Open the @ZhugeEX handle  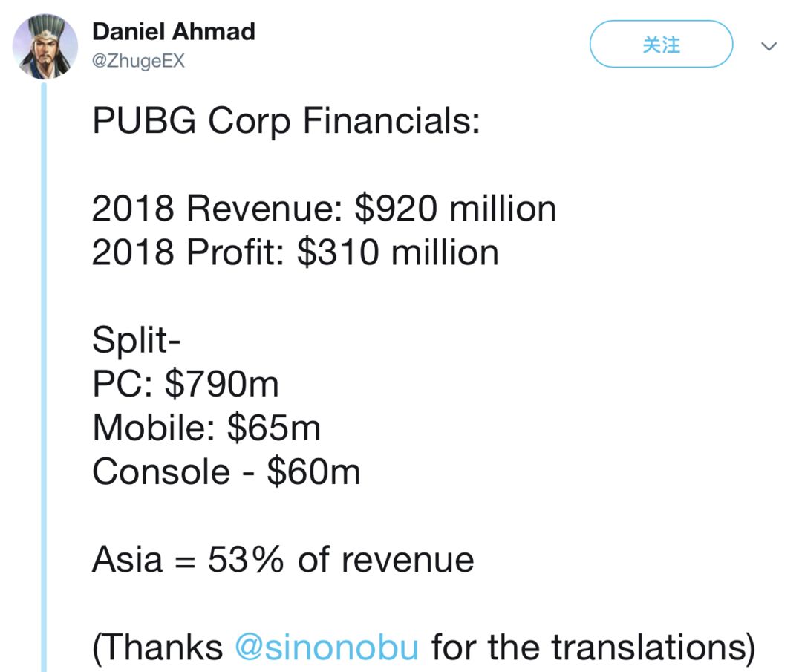[138, 61]
